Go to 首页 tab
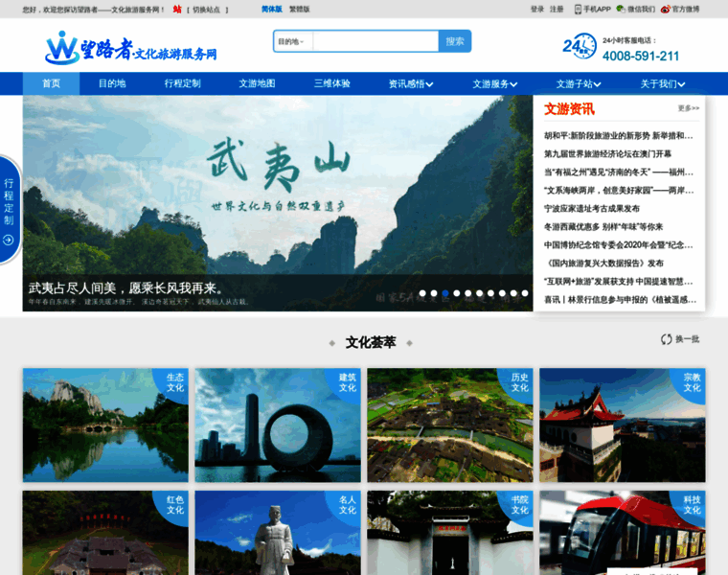The width and height of the screenshot is (728, 575). (x=51, y=83)
